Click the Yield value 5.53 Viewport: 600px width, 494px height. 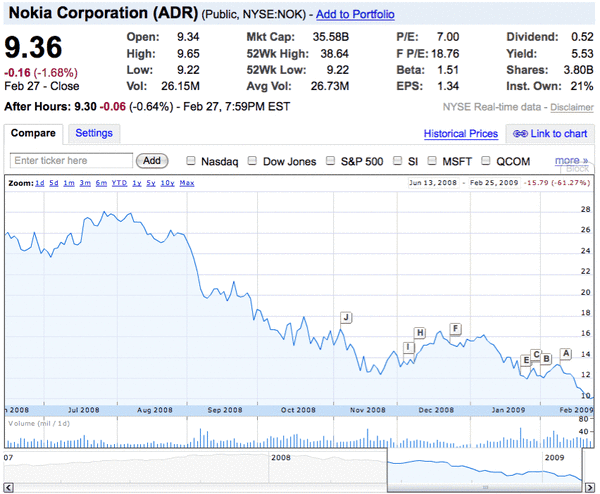(x=582, y=54)
